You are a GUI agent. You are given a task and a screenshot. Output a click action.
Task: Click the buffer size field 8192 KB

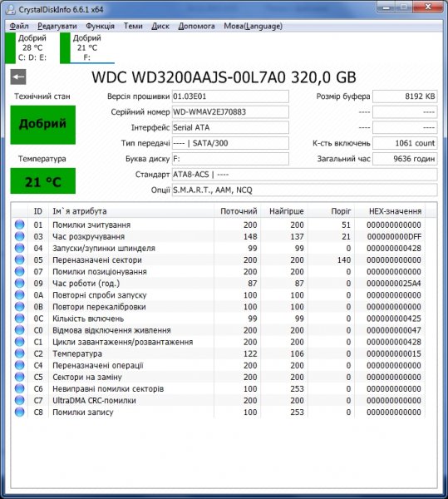tap(405, 96)
